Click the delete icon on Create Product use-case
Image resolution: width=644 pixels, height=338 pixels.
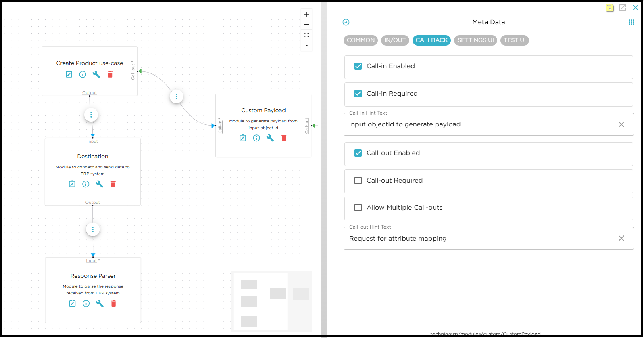coord(110,74)
